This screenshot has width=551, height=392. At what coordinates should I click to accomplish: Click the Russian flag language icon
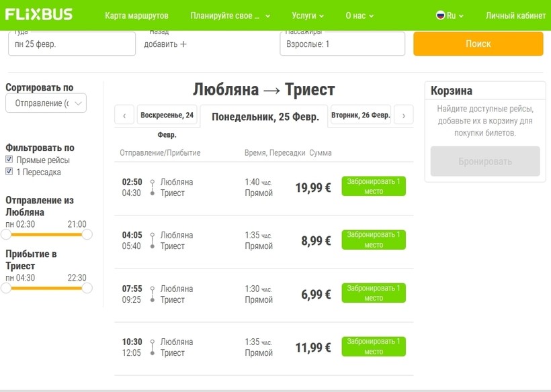441,15
